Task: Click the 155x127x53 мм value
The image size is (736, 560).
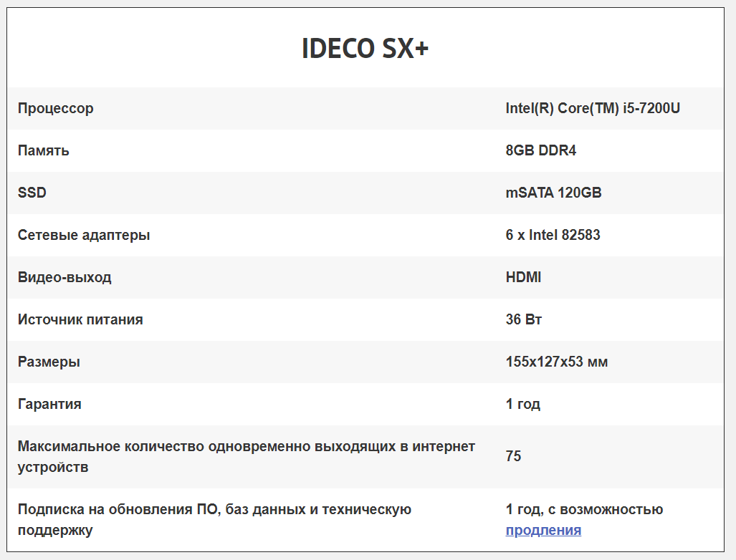Action: coord(557,362)
